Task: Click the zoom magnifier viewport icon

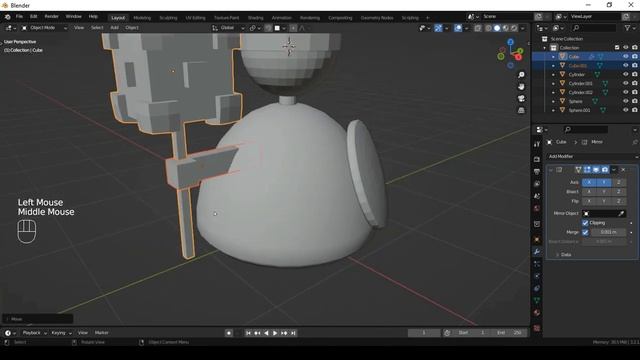Action: pos(521,75)
